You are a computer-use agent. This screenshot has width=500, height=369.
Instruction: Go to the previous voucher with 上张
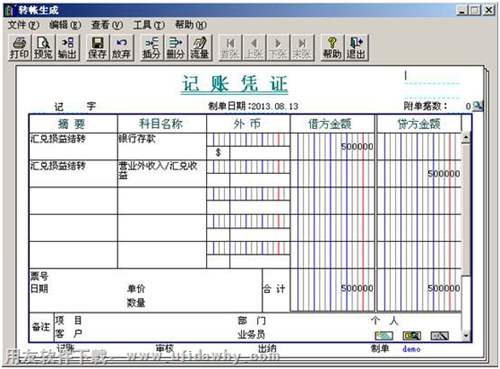tap(254, 48)
